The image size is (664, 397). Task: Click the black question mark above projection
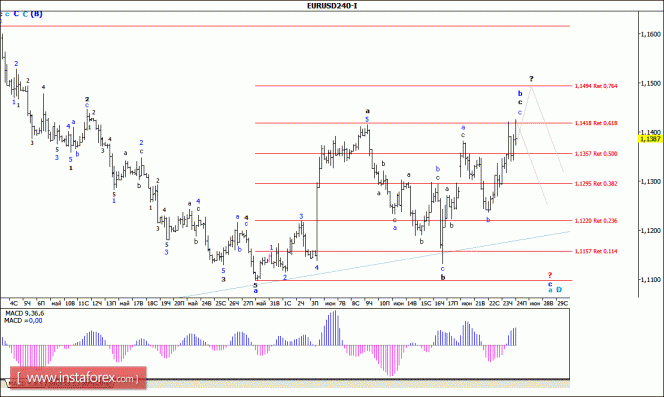531,79
